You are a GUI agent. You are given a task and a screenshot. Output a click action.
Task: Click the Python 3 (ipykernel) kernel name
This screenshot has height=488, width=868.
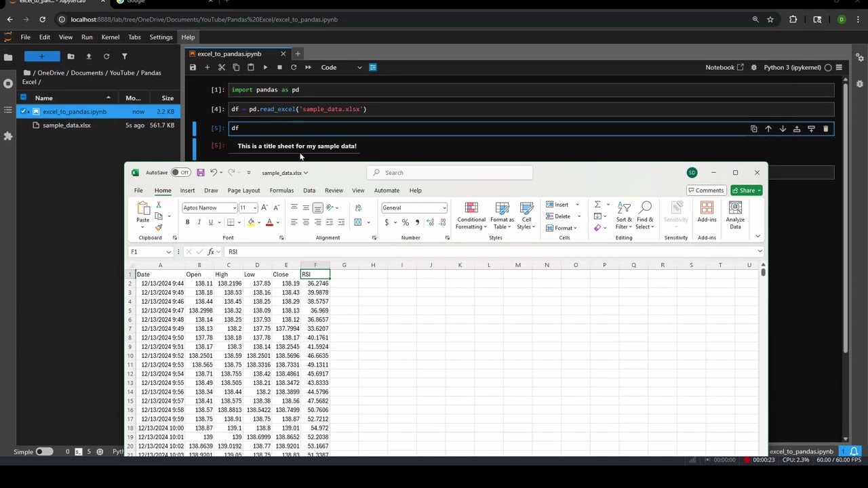792,67
